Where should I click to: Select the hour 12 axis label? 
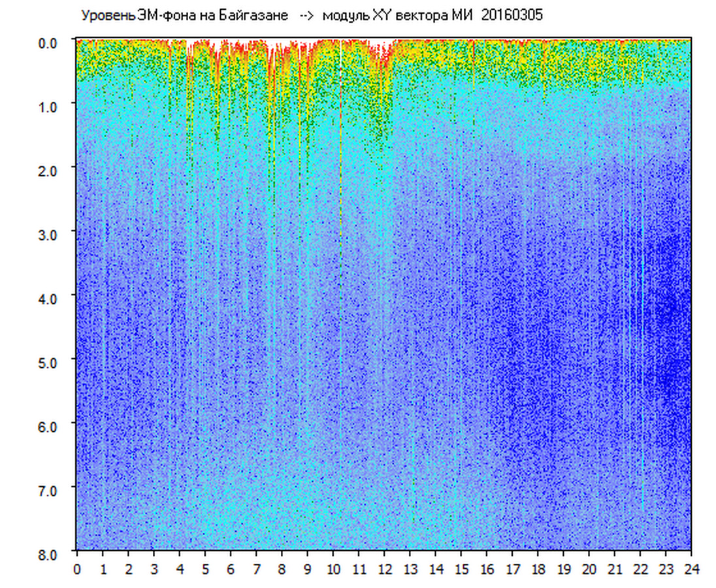point(384,570)
